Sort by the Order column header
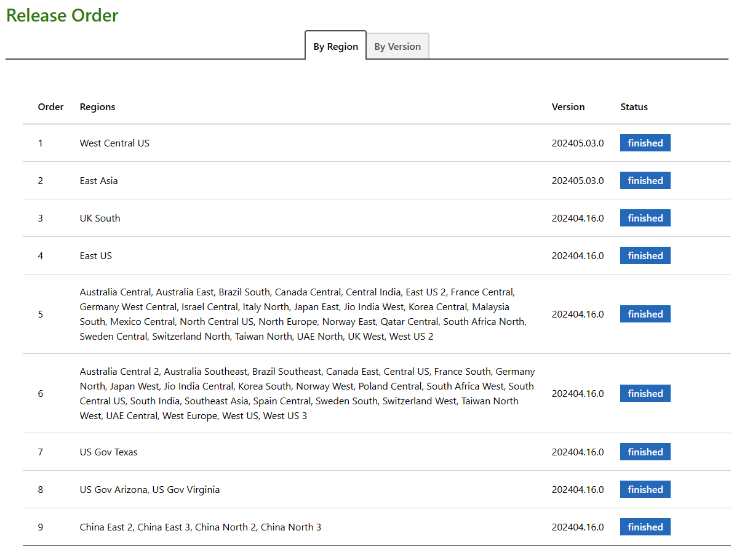Viewport: 742px width, 560px height. (x=50, y=106)
